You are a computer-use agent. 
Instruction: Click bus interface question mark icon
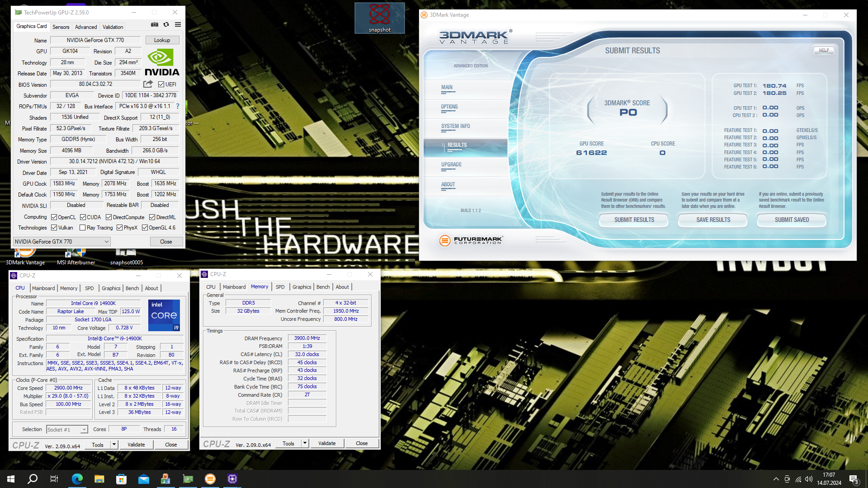[178, 106]
